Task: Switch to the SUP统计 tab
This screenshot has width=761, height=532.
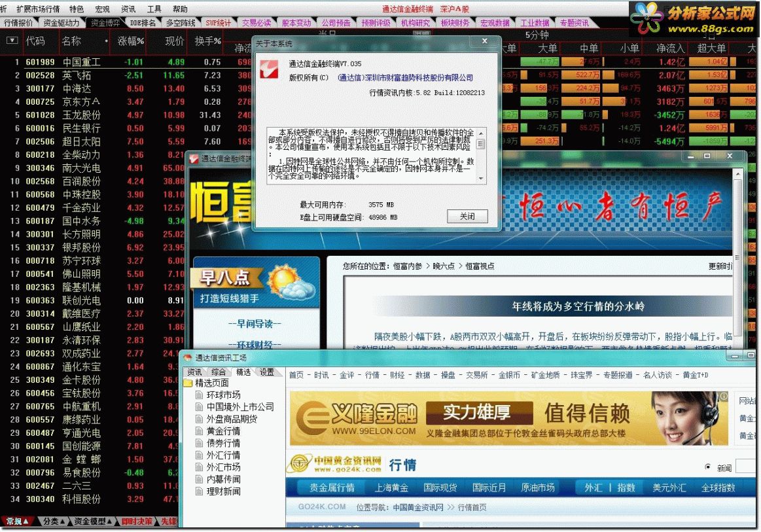Action: point(219,23)
